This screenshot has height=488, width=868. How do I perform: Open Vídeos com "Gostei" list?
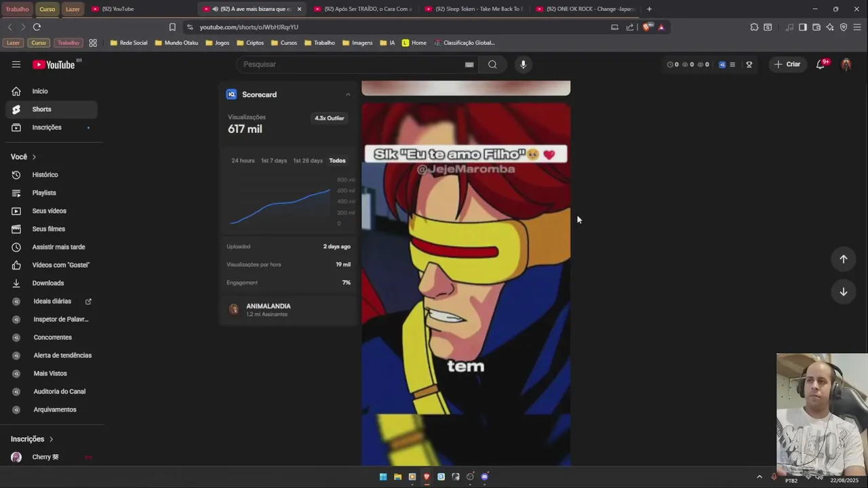tap(52, 265)
